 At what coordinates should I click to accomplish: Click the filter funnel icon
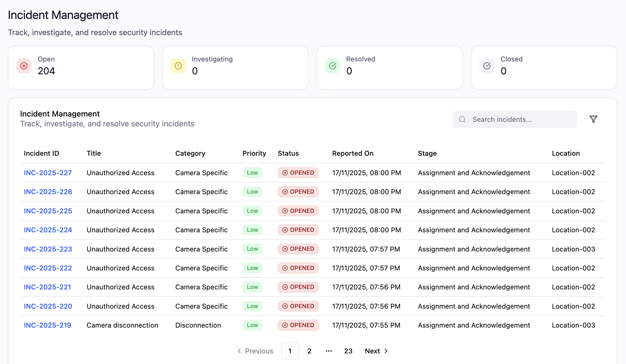(593, 119)
